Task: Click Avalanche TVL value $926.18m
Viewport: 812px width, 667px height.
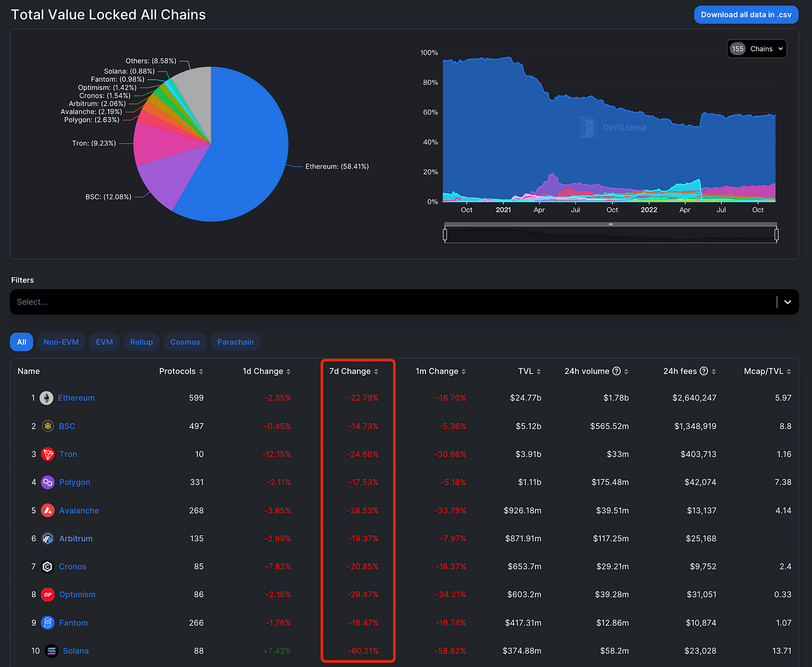Action: (523, 511)
